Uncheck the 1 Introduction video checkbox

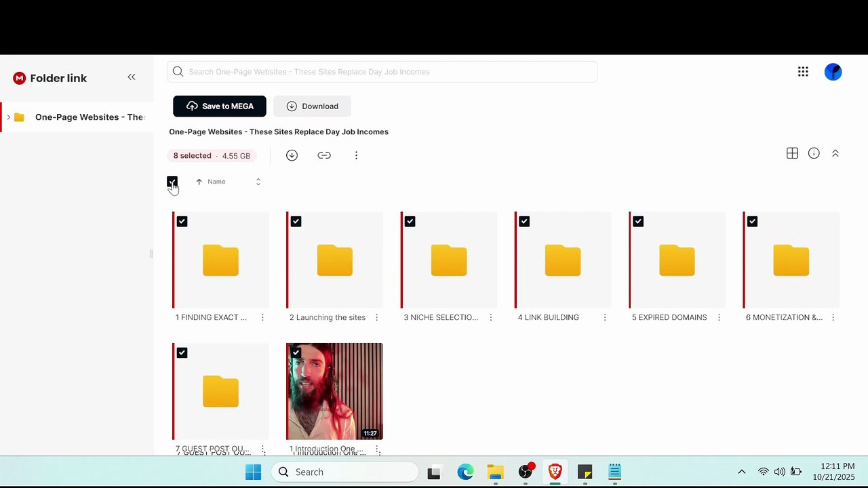coord(296,353)
